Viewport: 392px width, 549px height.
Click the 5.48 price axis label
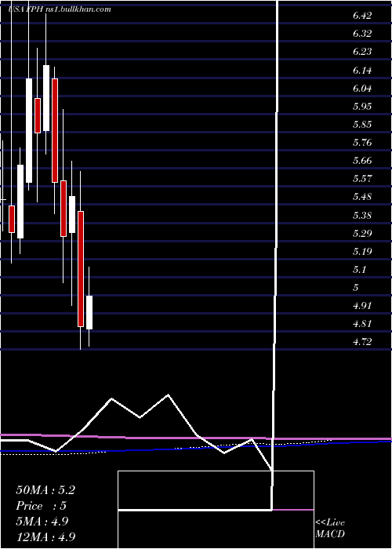[x=362, y=197]
